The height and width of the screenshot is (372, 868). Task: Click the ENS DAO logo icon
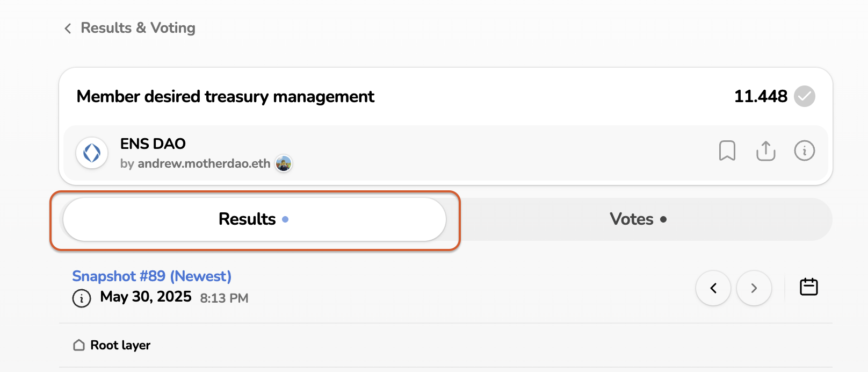[x=92, y=153]
